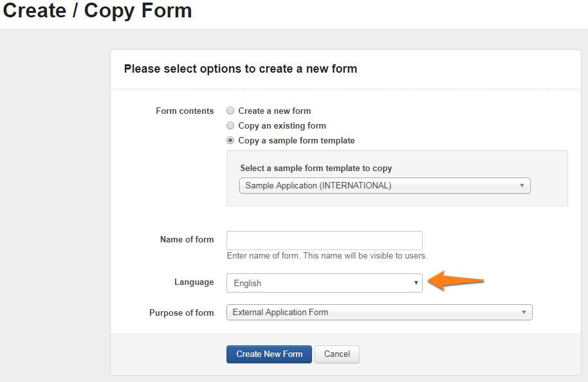The height and width of the screenshot is (382, 588).
Task: Click the 'Copy a sample form template' label
Action: [296, 141]
